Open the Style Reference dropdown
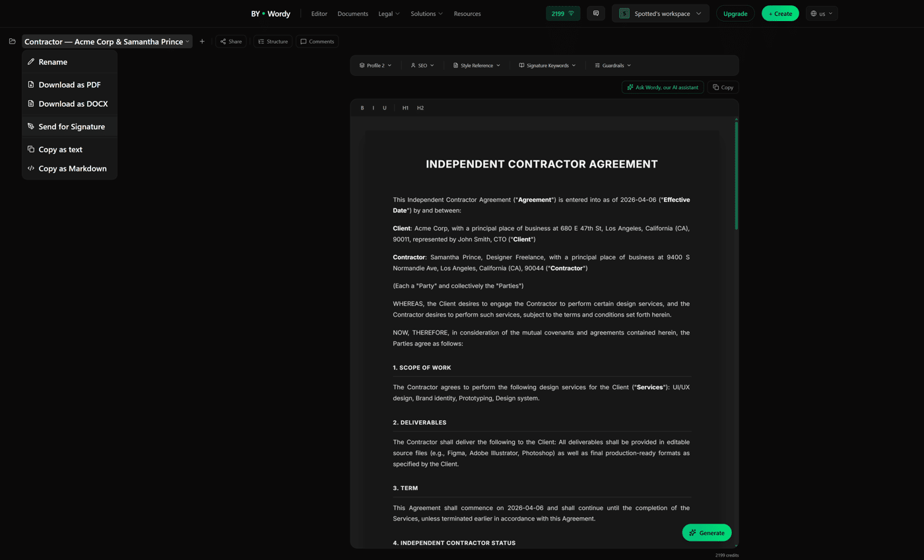Screen dimensions: 924x560 coord(477,65)
